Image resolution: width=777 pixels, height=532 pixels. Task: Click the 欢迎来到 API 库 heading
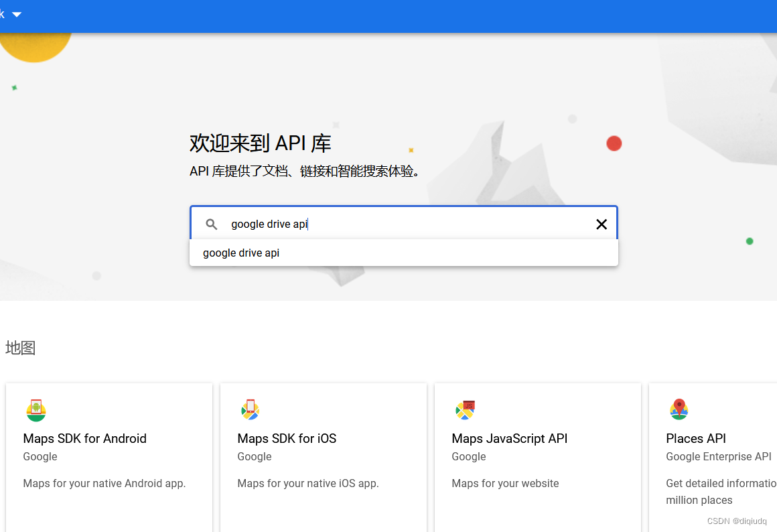click(x=260, y=143)
